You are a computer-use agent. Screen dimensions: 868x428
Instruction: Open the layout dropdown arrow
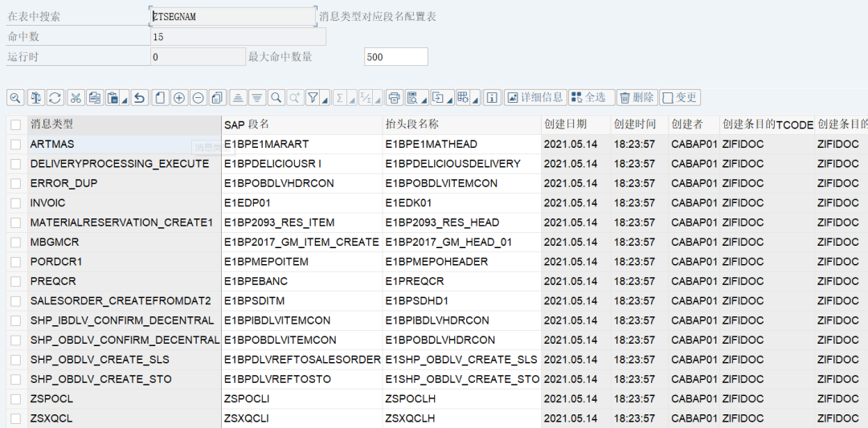coord(476,100)
